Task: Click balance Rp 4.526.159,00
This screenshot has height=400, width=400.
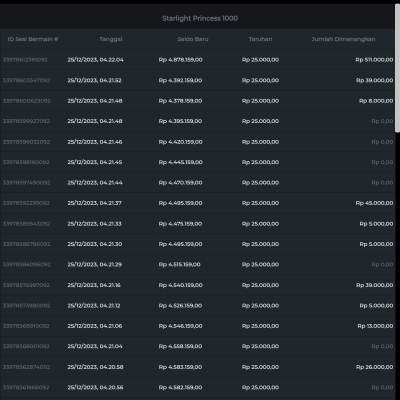Action: coord(180,305)
